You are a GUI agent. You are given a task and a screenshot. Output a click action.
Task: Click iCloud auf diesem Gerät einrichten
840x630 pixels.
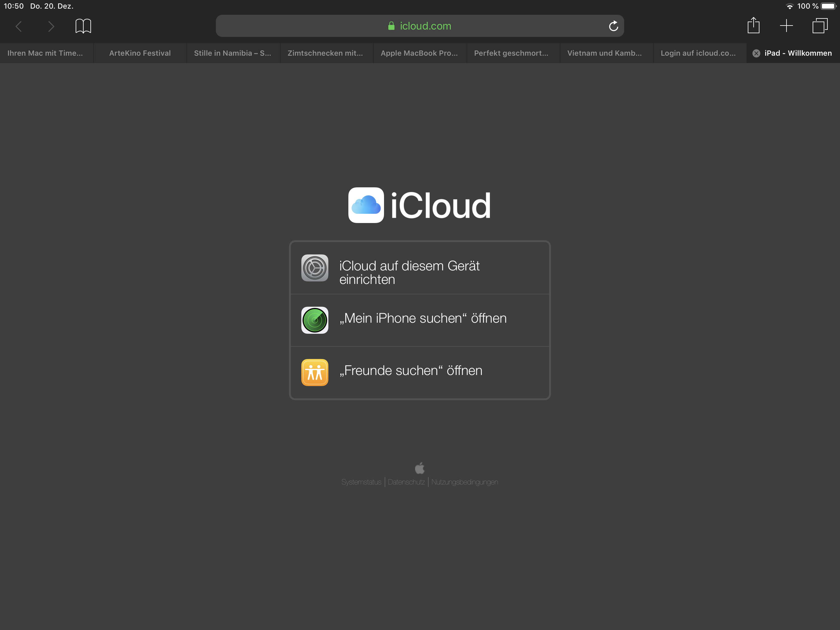[x=409, y=273]
